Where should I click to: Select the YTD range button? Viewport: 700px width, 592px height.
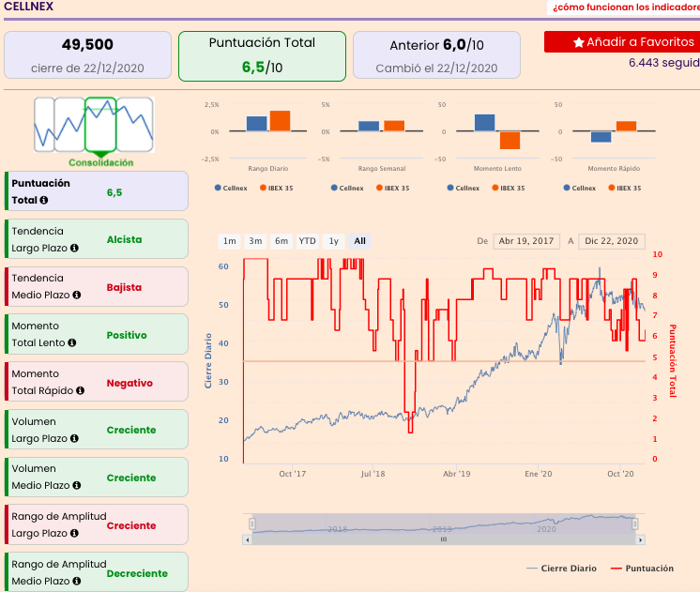(x=307, y=241)
